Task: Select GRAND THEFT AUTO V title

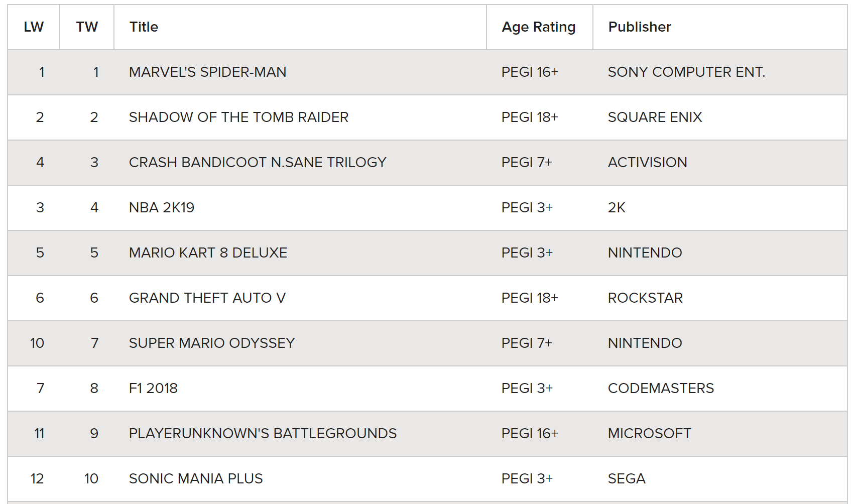Action: pyautogui.click(x=207, y=298)
